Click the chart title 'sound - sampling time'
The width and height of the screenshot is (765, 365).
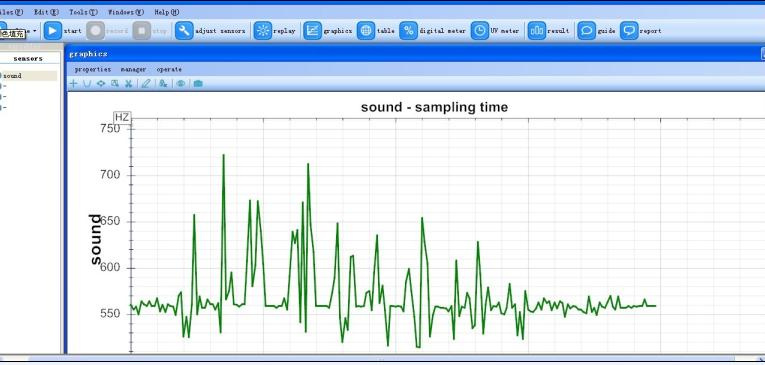pos(434,107)
